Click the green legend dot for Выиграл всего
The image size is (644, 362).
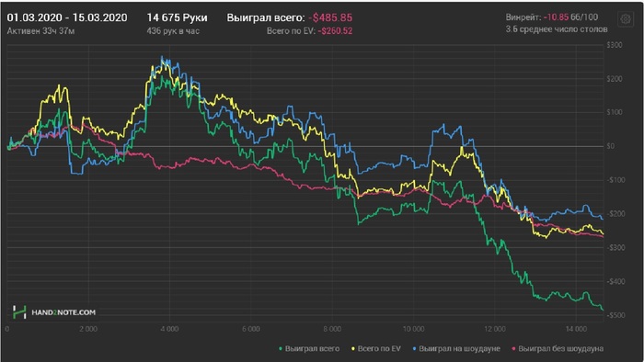tap(281, 349)
